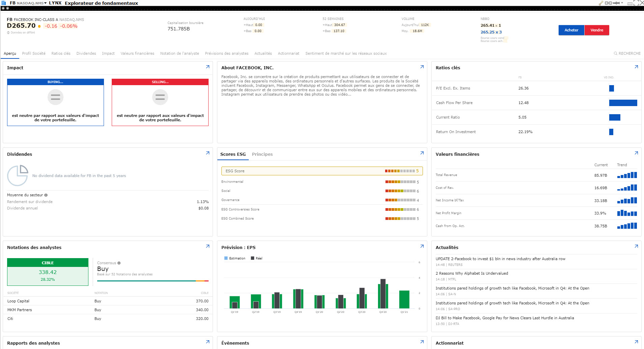644x349 pixels.
Task: Switch to the Principes ESG tab
Action: click(262, 154)
